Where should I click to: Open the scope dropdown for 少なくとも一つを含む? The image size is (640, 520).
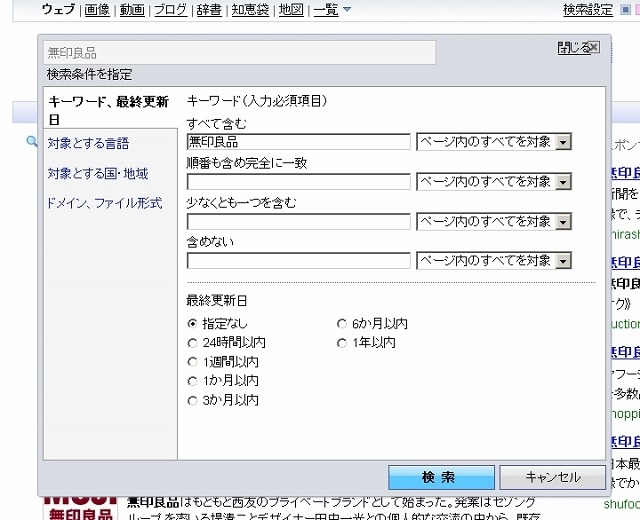point(494,222)
